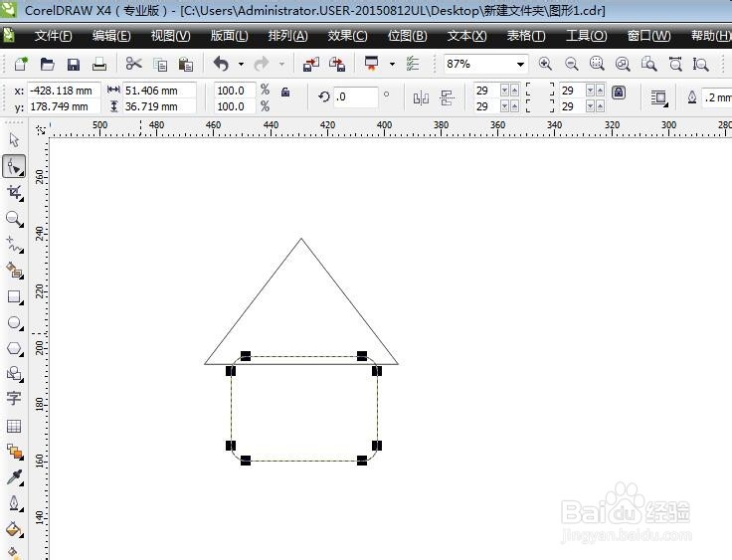Open the 排列(A) menu

coord(288,36)
